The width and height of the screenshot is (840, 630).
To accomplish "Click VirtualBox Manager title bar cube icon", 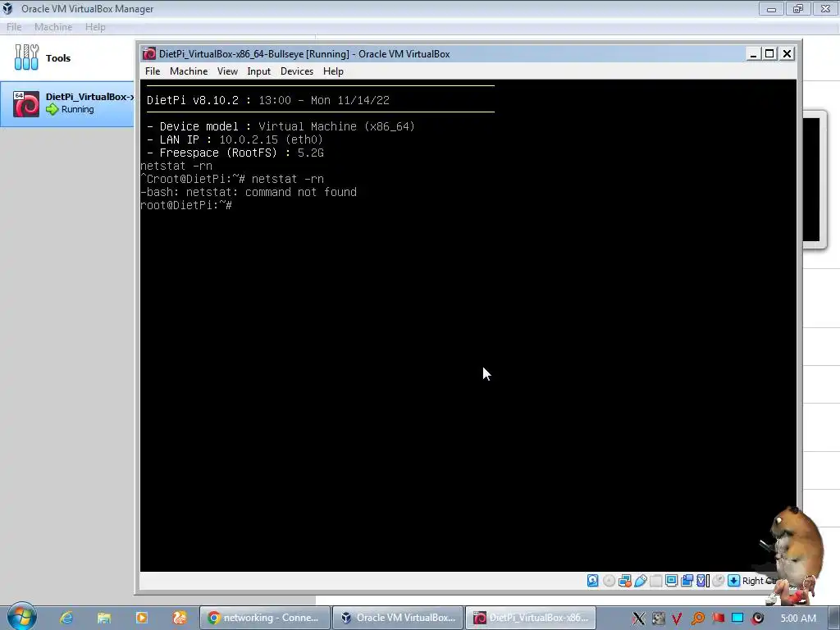I will [7, 8].
